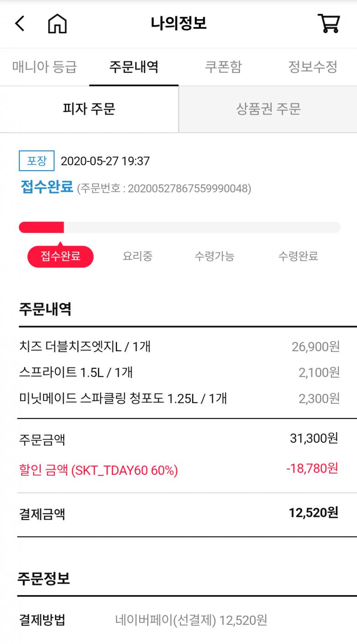Click the red order progress bar
357x644 pixels.
(41, 227)
